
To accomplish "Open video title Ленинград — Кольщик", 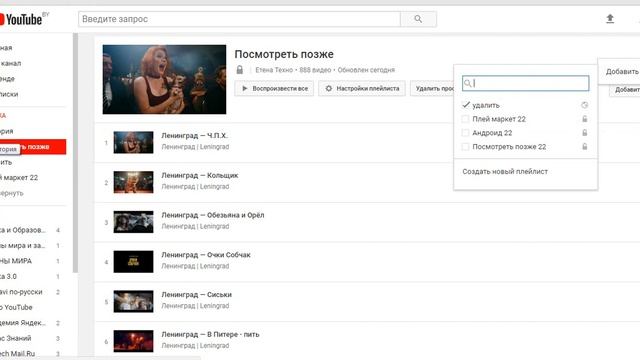I will pyautogui.click(x=200, y=175).
